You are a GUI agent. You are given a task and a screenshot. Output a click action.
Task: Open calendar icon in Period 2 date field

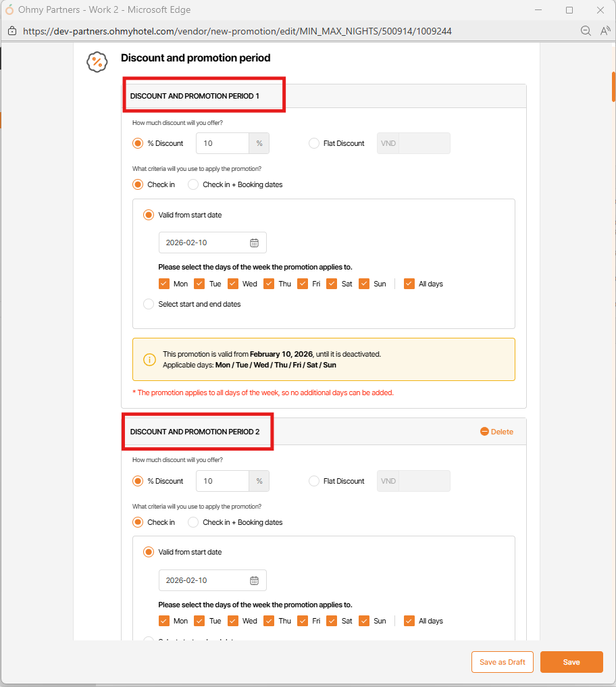[x=254, y=580]
